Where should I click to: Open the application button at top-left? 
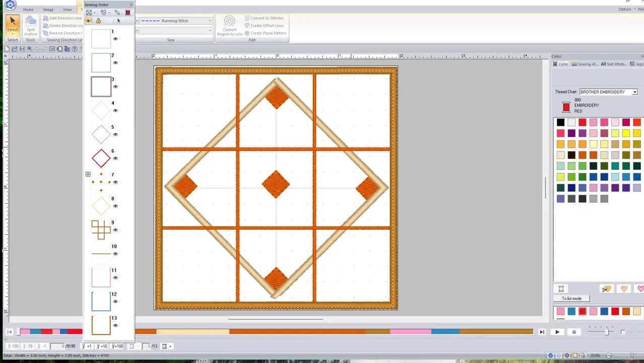(10, 6)
